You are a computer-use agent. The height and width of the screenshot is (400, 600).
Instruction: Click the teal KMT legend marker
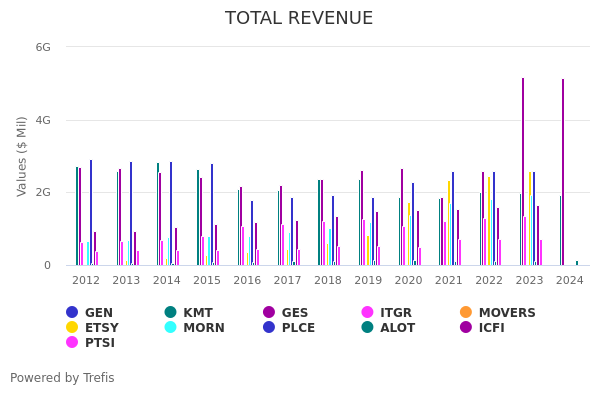pyautogui.click(x=171, y=313)
